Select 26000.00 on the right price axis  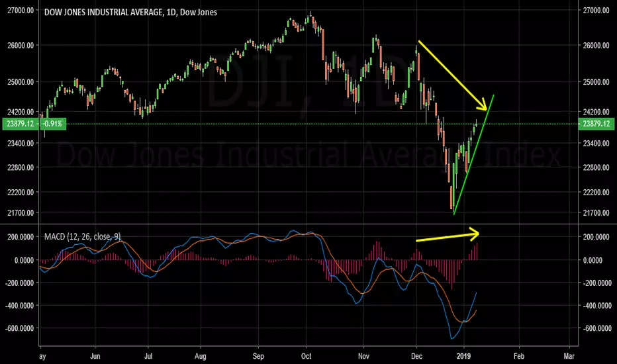(596, 45)
